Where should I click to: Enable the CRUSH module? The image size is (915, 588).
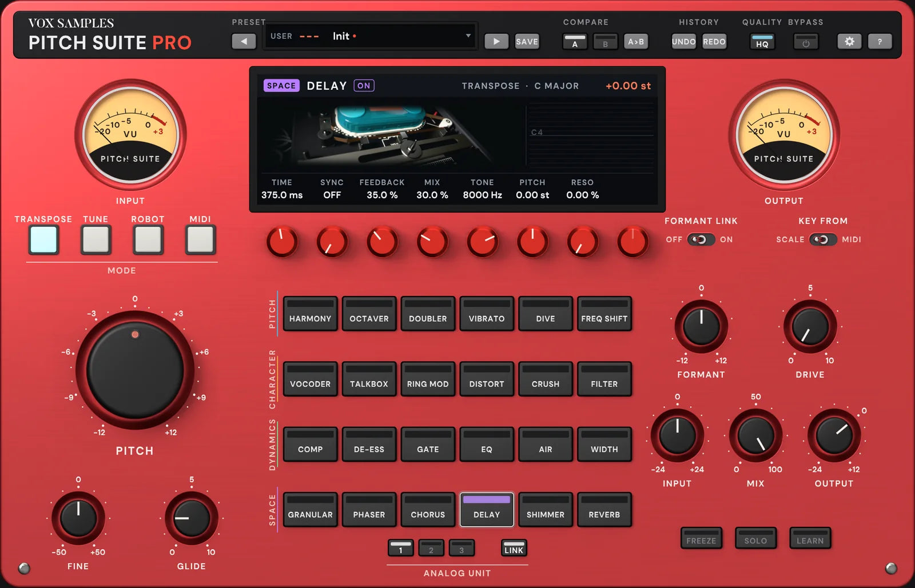[546, 379]
